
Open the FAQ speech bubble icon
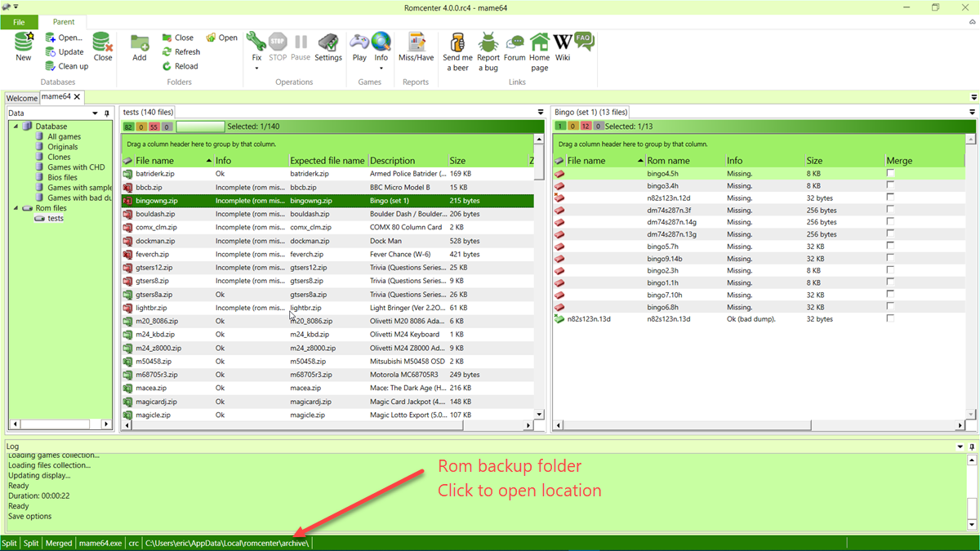tap(584, 41)
